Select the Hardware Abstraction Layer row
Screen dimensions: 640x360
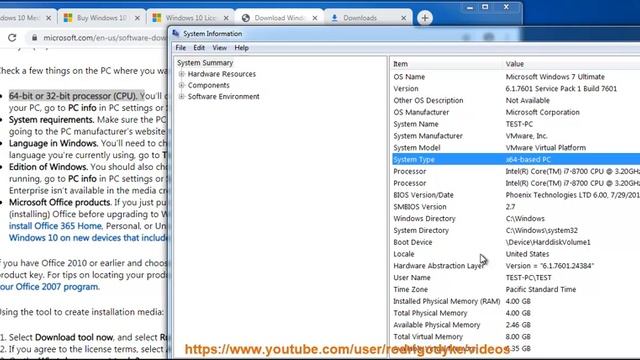pyautogui.click(x=516, y=266)
